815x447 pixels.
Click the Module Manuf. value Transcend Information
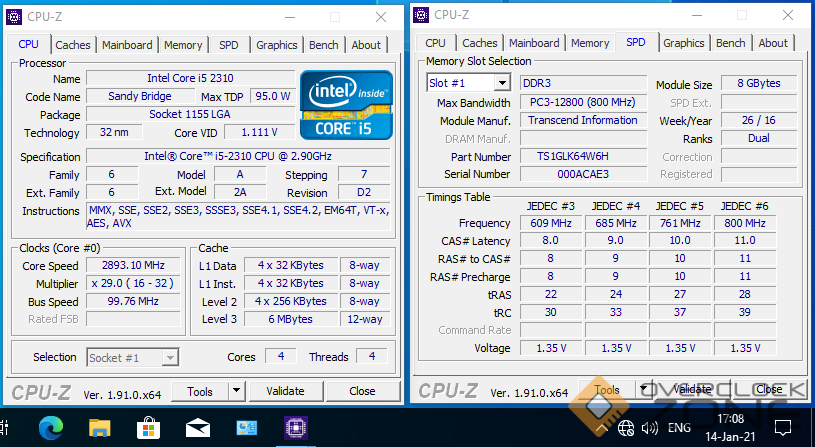click(x=583, y=120)
